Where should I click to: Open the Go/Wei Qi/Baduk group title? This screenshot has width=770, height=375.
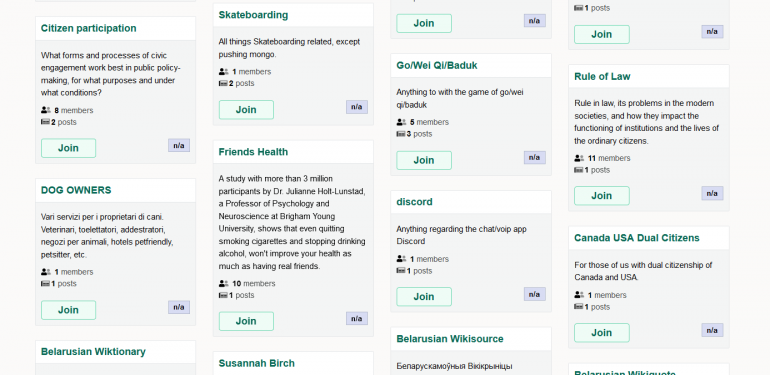437,65
